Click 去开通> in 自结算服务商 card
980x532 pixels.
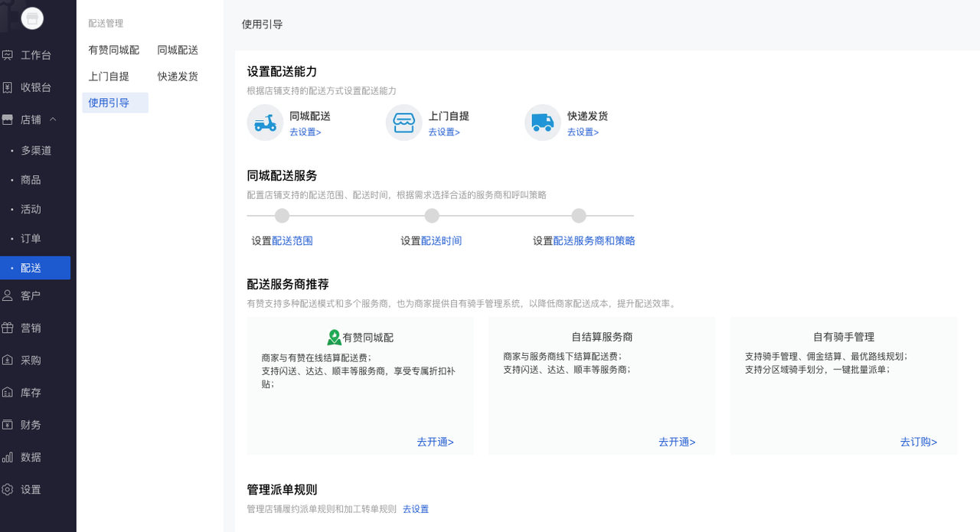(x=677, y=442)
